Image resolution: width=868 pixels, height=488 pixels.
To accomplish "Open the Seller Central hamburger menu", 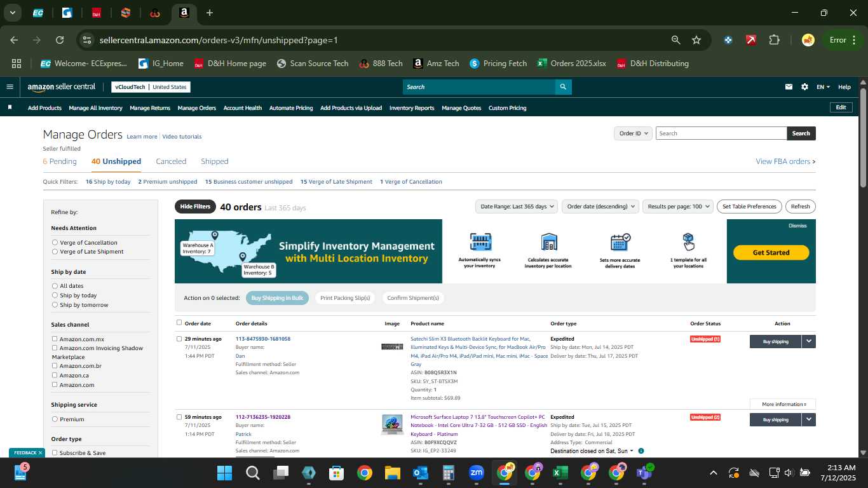I will pyautogui.click(x=10, y=87).
